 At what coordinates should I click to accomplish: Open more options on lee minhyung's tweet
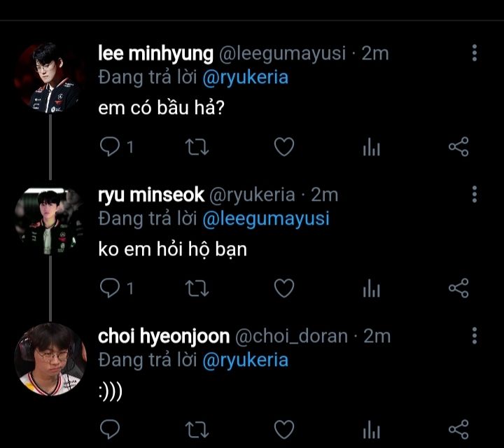coord(475,53)
